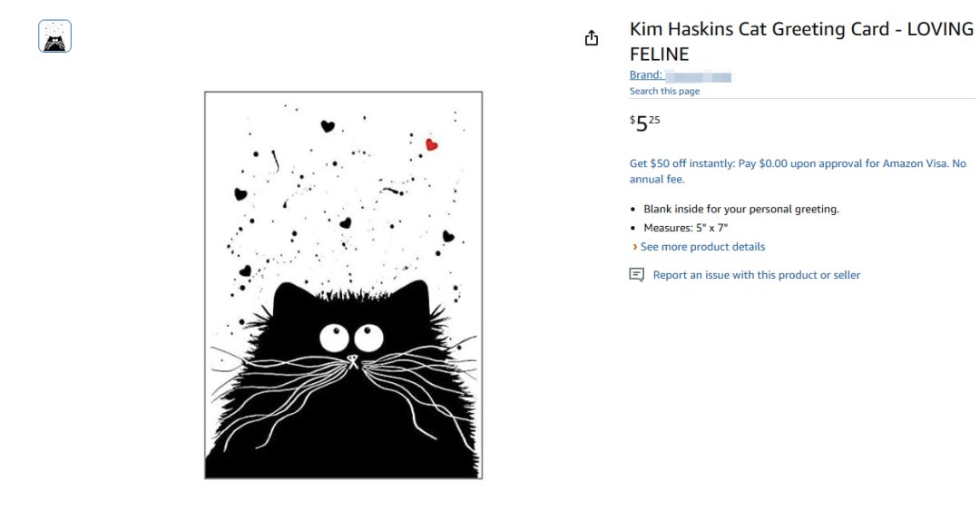Select the cat card thumbnail image
Viewport: 980px width, 511px height.
[55, 36]
